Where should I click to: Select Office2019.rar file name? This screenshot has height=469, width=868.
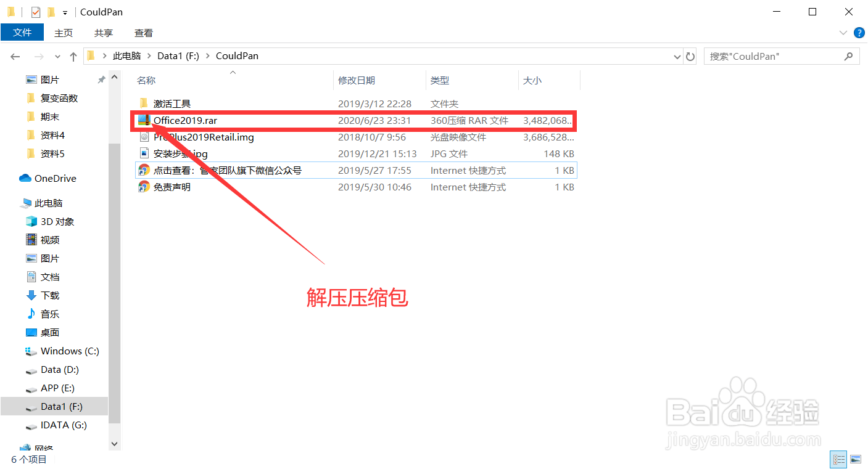185,120
